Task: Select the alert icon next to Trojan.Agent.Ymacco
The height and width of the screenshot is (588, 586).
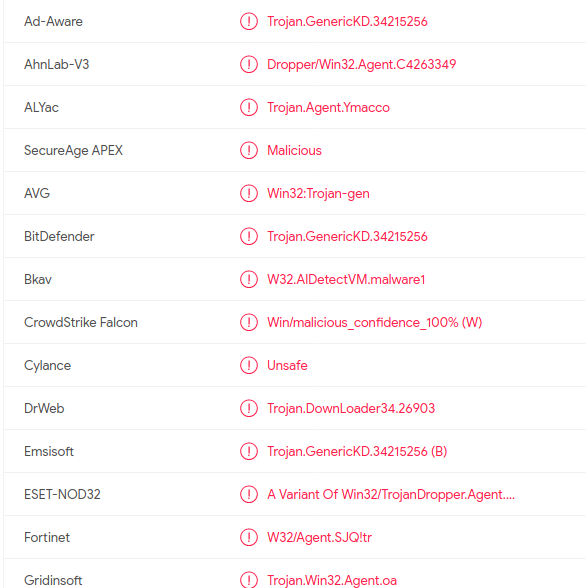Action: 249,107
